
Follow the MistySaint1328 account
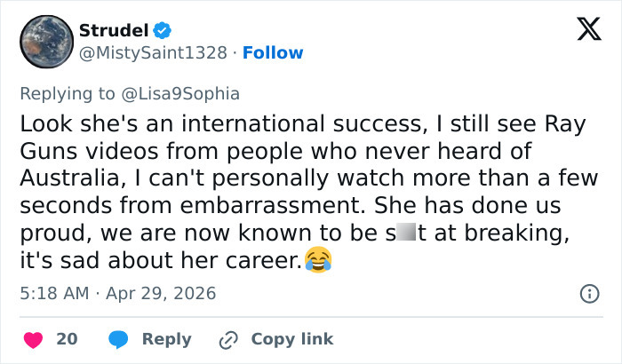click(x=273, y=52)
